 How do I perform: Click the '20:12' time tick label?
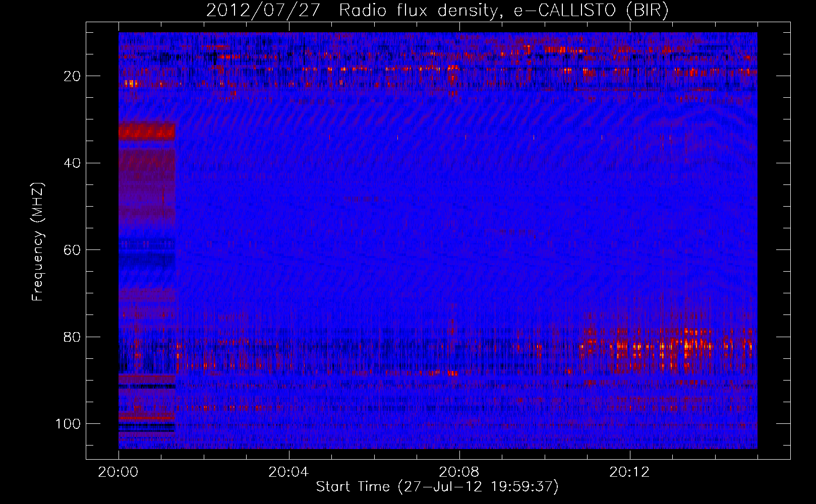629,472
